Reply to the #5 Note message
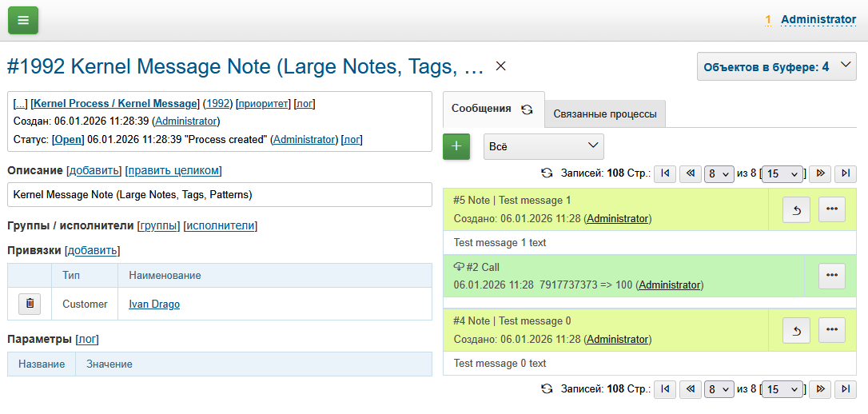Image resolution: width=868 pixels, height=414 pixels. (x=796, y=209)
